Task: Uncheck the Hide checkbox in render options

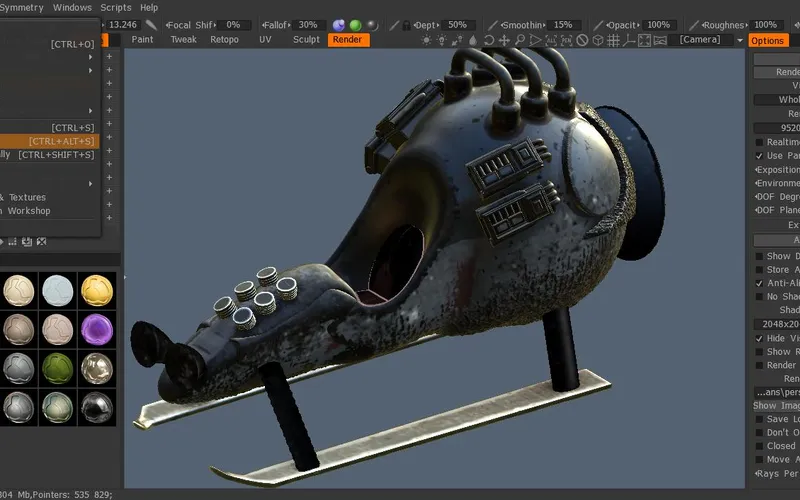Action: point(759,338)
